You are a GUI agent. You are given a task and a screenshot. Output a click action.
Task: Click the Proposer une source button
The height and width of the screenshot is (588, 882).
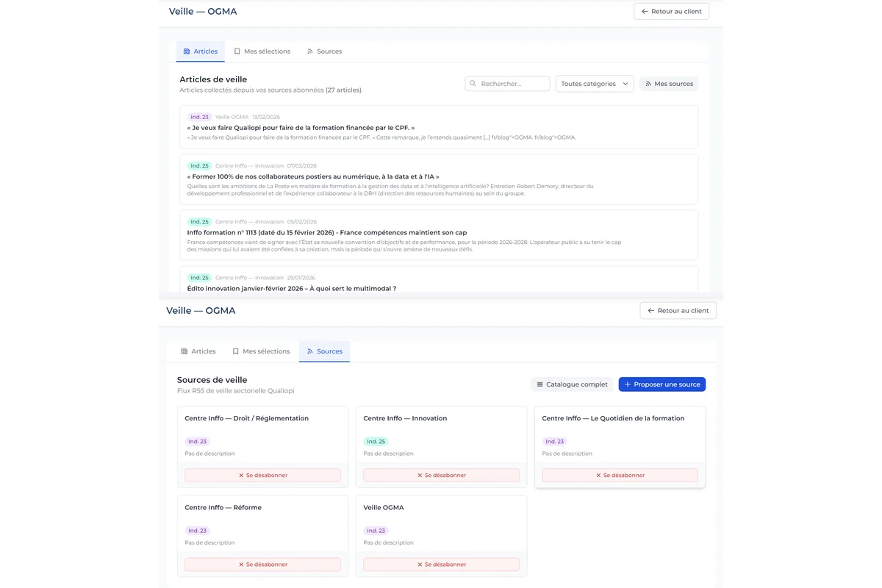(x=661, y=384)
